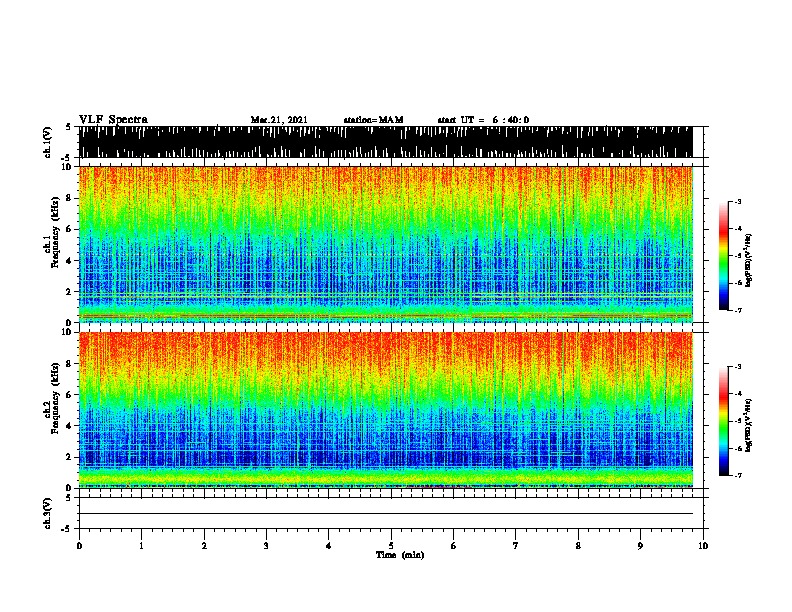Image resolution: width=792 pixels, height=612 pixels.
Task: Select the date "Mar.21, 2021" in header
Action: [x=279, y=120]
